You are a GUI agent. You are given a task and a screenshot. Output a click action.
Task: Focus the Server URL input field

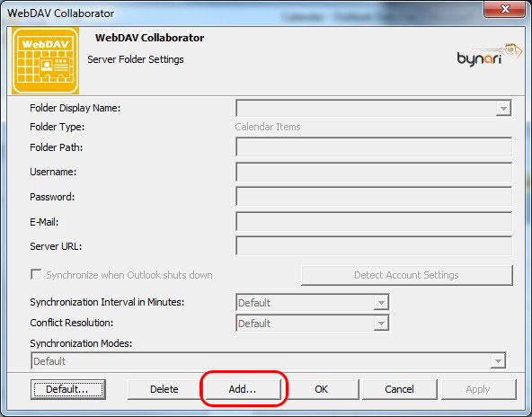(374, 246)
